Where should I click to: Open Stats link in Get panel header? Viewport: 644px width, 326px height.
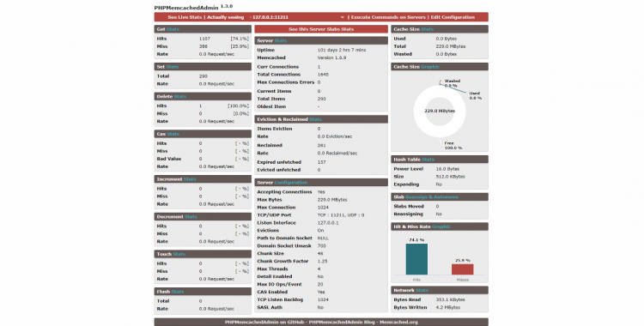tap(173, 29)
